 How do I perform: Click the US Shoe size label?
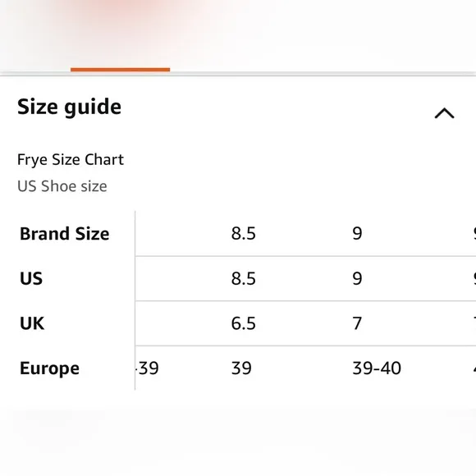click(62, 186)
